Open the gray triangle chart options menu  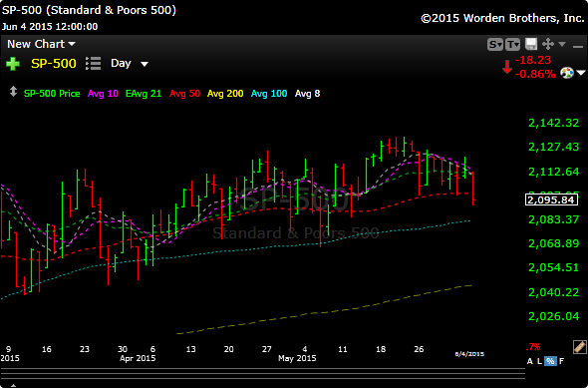pos(562,44)
